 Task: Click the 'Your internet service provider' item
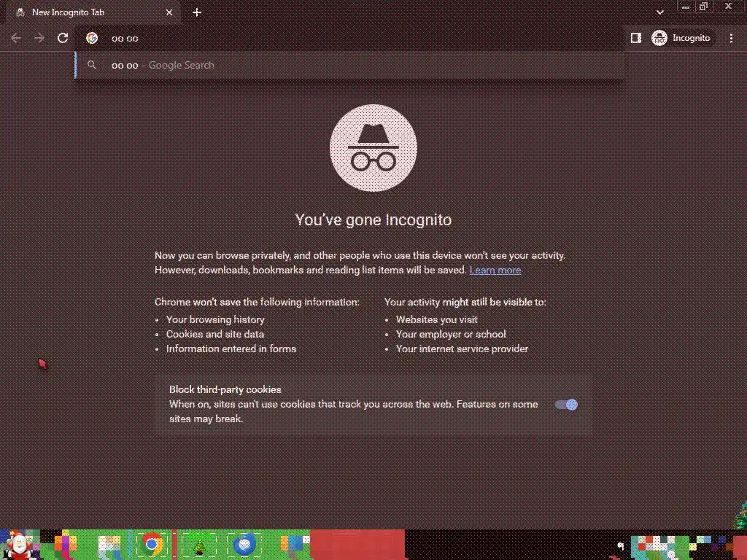(x=462, y=349)
